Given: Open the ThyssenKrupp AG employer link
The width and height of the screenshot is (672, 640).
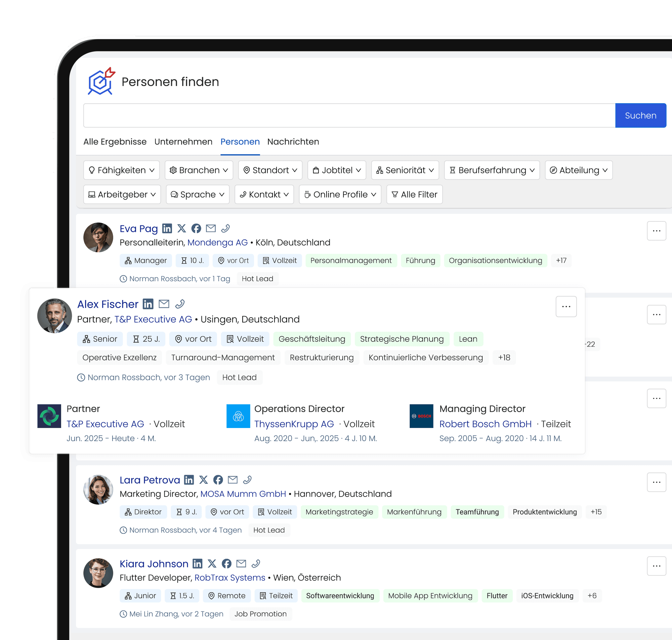Looking at the screenshot, I should [x=294, y=424].
